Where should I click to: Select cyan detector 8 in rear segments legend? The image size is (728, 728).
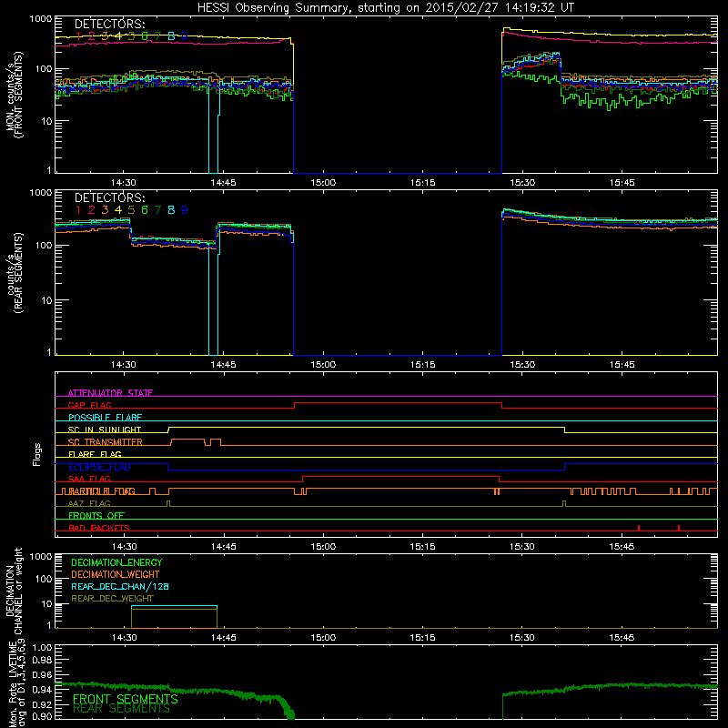tap(171, 210)
